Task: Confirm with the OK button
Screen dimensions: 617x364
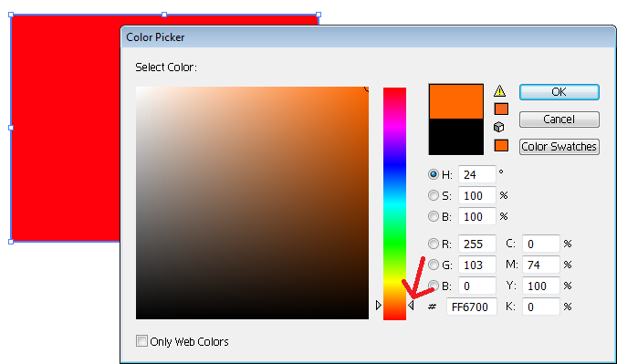Action: (559, 92)
